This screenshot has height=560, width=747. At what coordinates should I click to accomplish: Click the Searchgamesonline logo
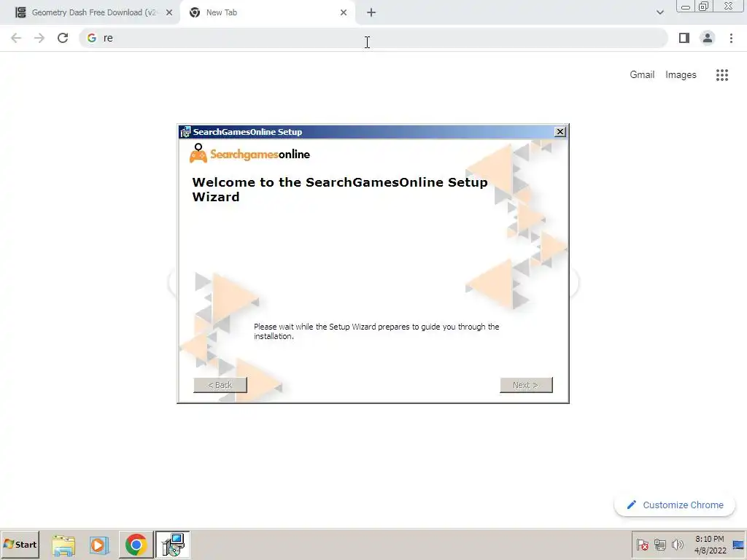249,153
